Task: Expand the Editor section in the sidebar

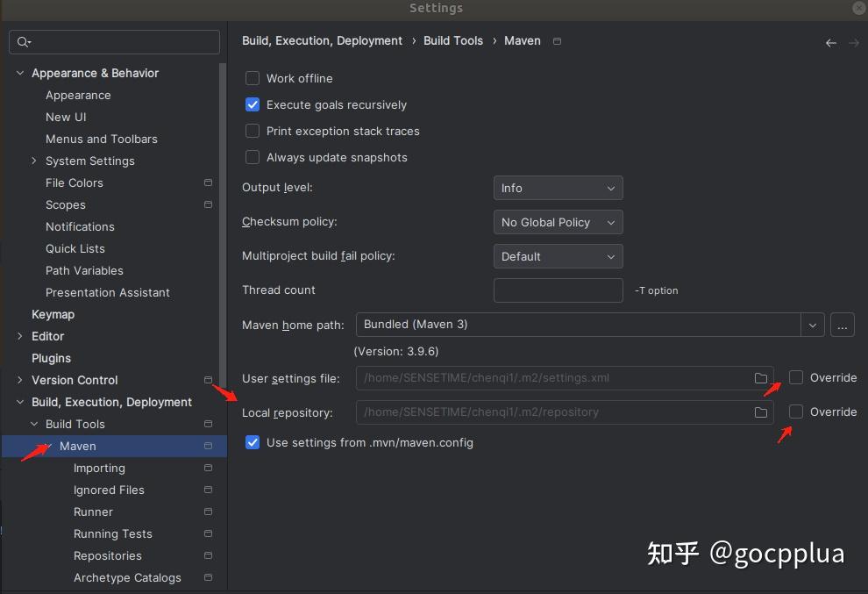Action: (x=20, y=336)
